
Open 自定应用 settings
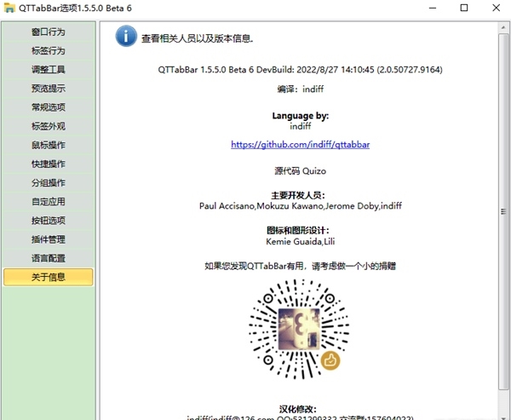click(49, 202)
